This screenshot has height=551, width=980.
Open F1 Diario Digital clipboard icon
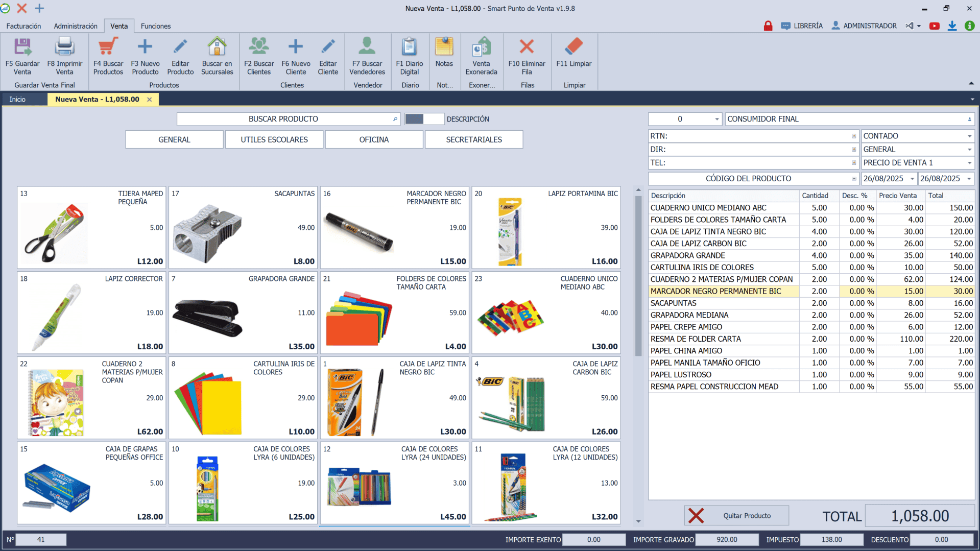(x=409, y=46)
